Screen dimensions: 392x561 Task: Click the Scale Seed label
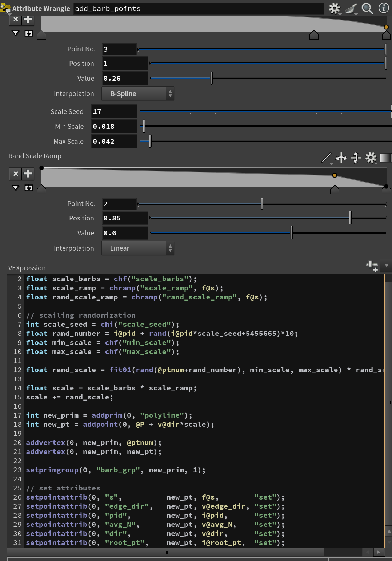coord(67,111)
